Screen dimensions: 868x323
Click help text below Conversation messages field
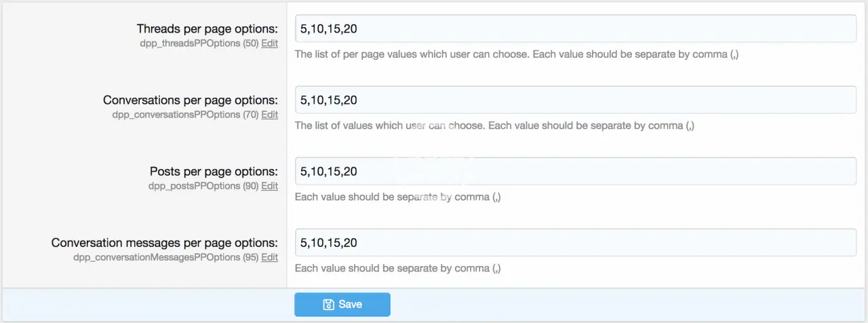(397, 268)
